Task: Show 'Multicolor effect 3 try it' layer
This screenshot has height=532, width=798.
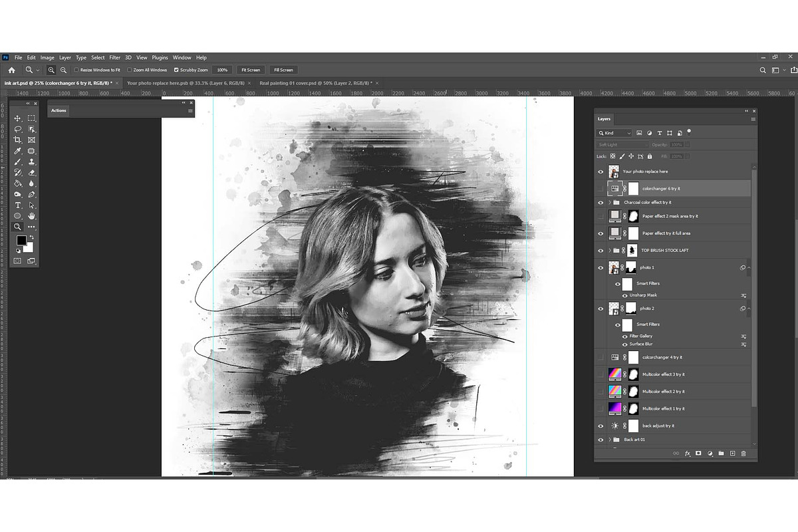Action: coord(600,374)
